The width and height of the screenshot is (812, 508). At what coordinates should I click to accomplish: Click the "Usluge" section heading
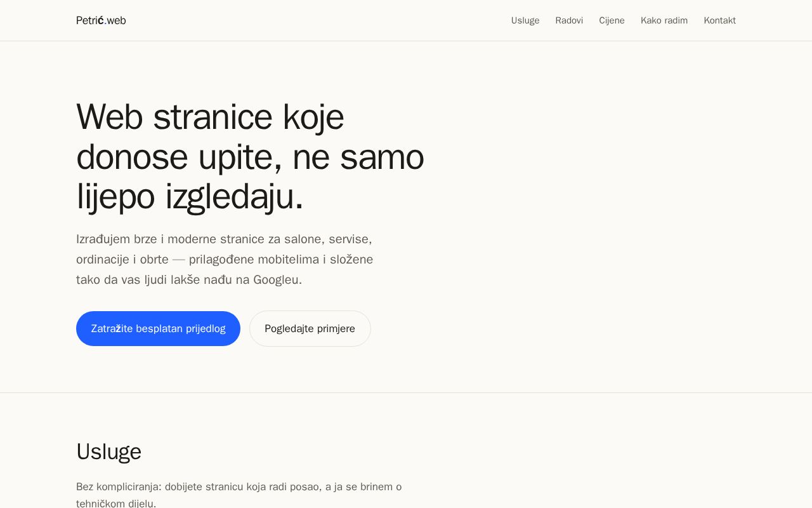click(x=108, y=451)
